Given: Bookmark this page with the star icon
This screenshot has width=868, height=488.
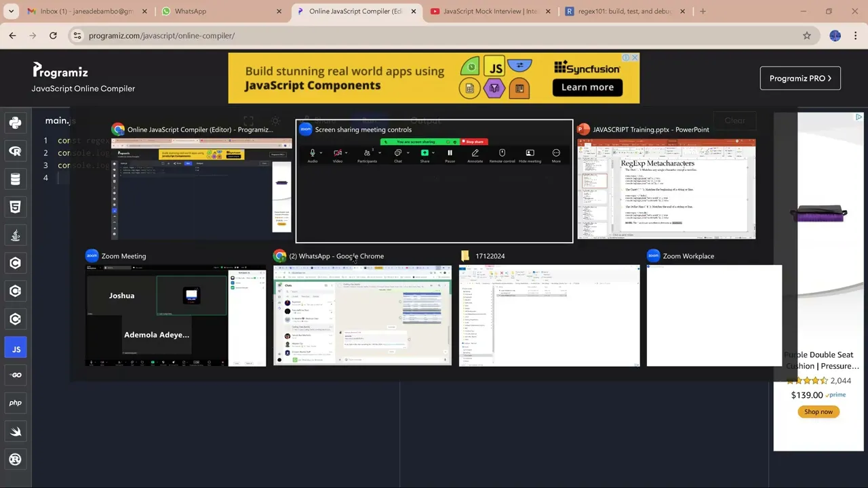Looking at the screenshot, I should click(x=806, y=35).
